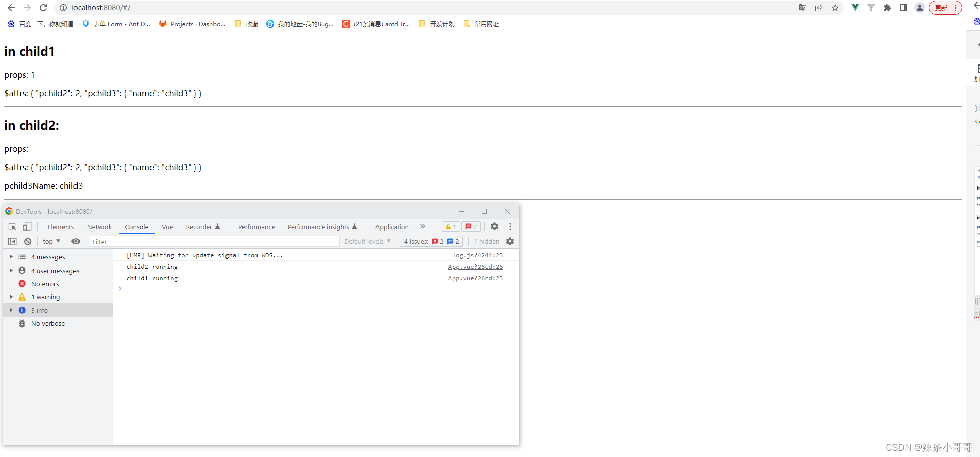Minimize the DevTools window
Screen dimensions: 980x457
pyautogui.click(x=461, y=211)
